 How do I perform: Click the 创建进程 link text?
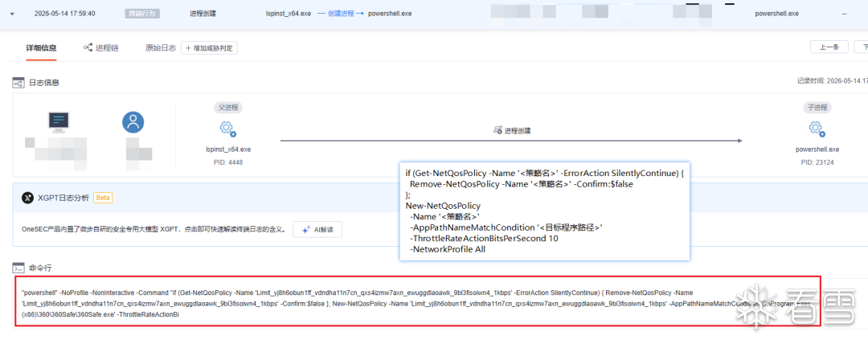click(340, 14)
